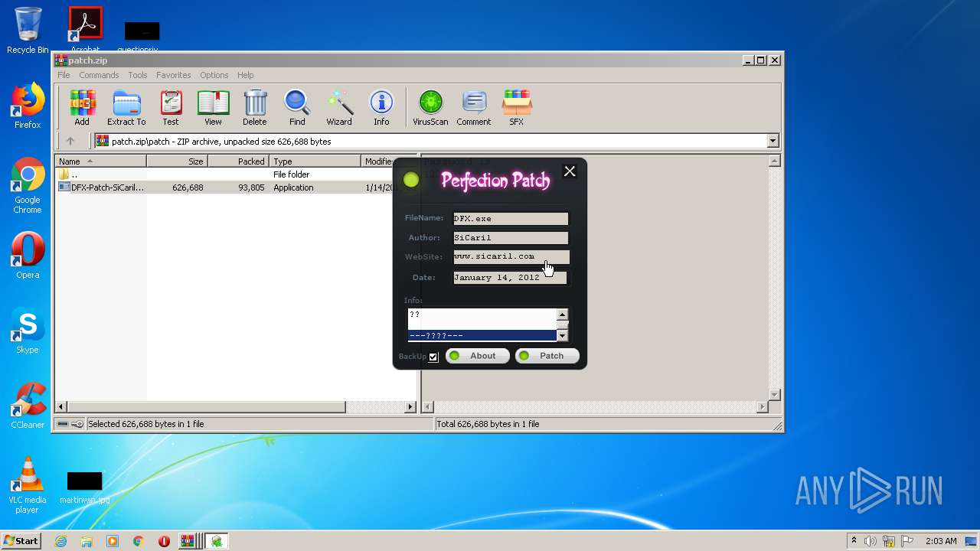Run VirusScan on the archive
This screenshot has height=551, width=980.
430,107
